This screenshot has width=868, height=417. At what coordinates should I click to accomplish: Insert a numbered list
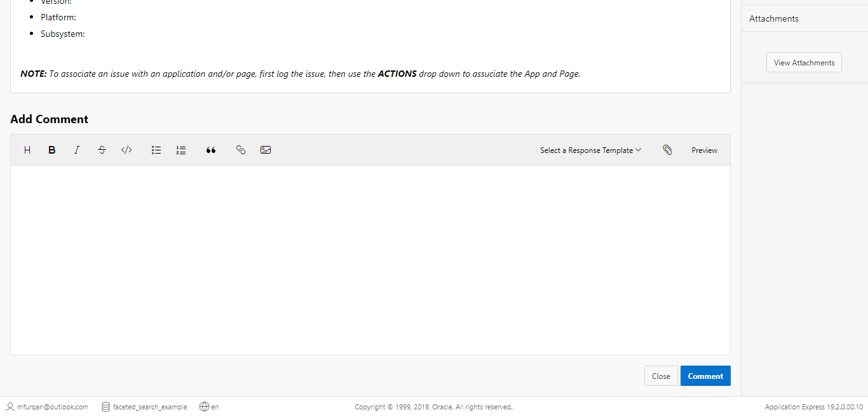pos(181,150)
